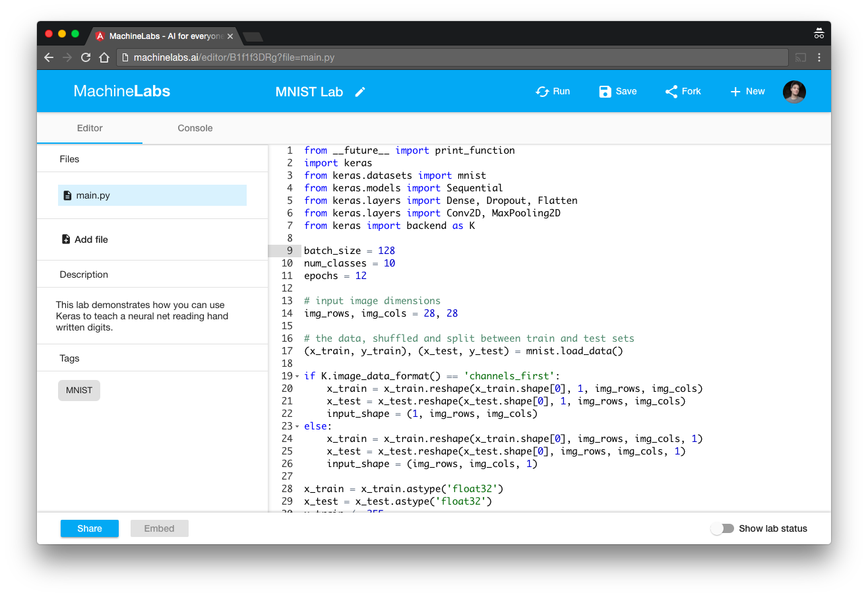This screenshot has width=868, height=597.
Task: Click the 'epochs = 12' code line
Action: click(335, 276)
